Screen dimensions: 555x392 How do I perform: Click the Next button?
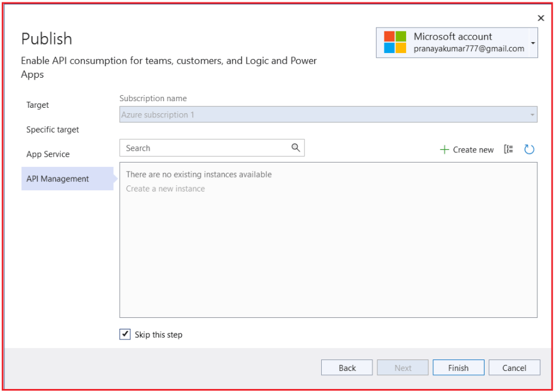(x=403, y=367)
